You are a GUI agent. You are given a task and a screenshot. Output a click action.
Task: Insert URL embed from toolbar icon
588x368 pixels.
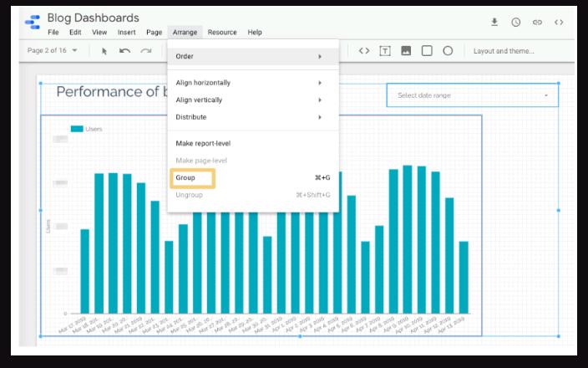pyautogui.click(x=364, y=51)
